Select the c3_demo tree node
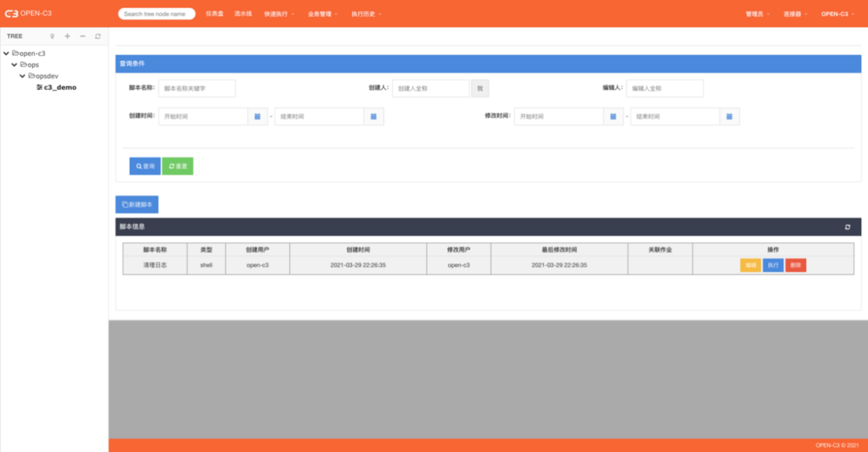Screen dimensions: 868x452 [x=60, y=87]
